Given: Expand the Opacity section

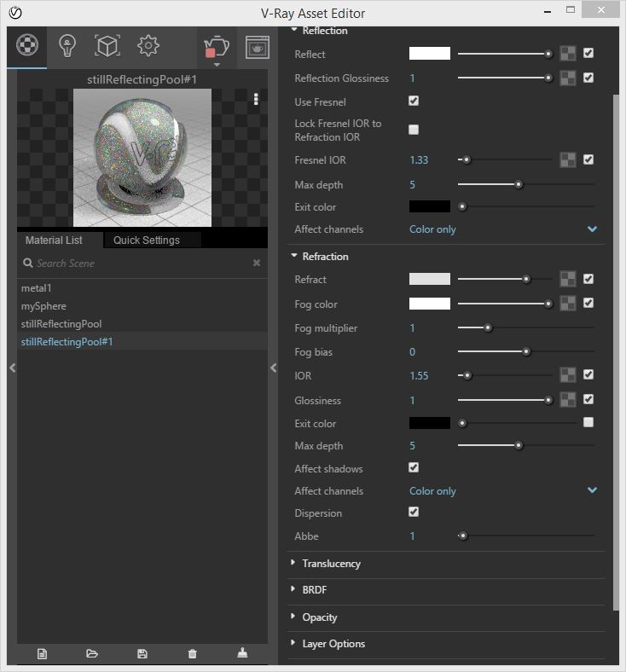Looking at the screenshot, I should click(293, 617).
